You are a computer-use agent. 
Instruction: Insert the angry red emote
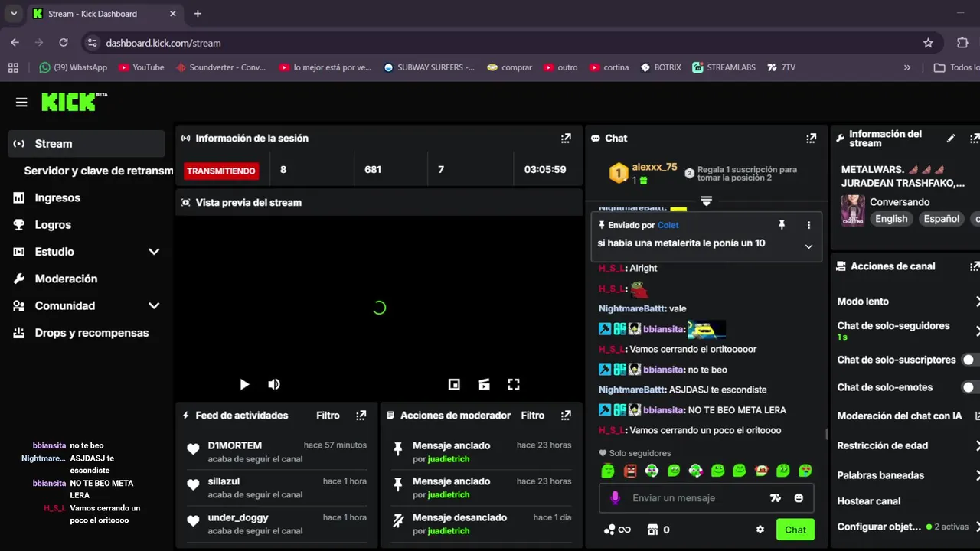pos(630,471)
